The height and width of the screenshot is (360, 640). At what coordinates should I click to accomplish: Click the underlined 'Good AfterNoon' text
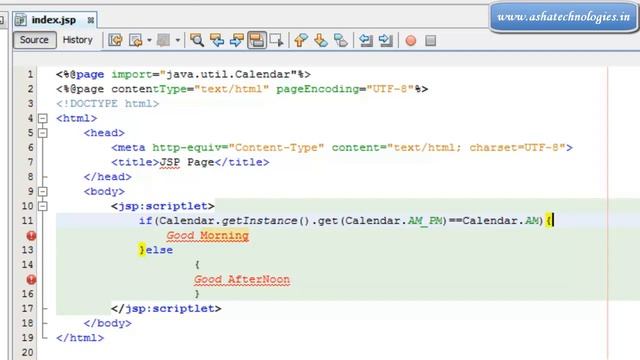tap(242, 280)
